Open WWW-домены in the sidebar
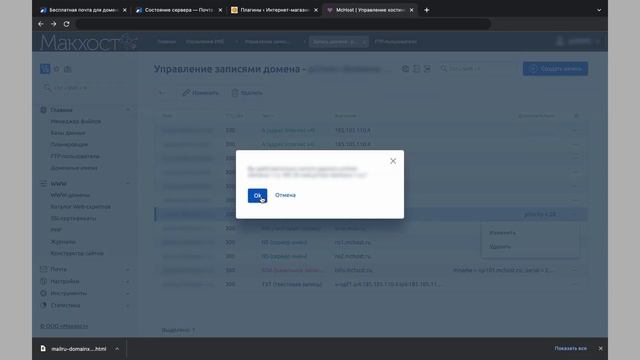This screenshot has height=360, width=640. [x=70, y=195]
